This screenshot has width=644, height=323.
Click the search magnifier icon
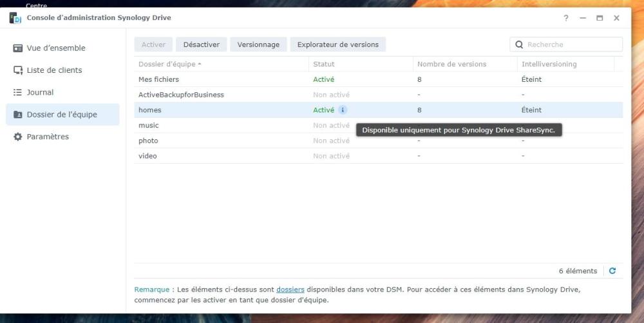519,44
